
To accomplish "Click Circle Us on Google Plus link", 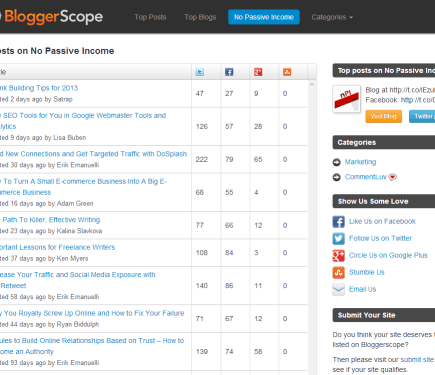I will [x=388, y=255].
